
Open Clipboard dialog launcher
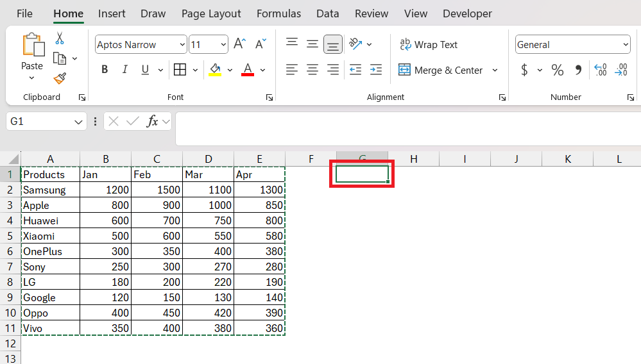tap(82, 97)
